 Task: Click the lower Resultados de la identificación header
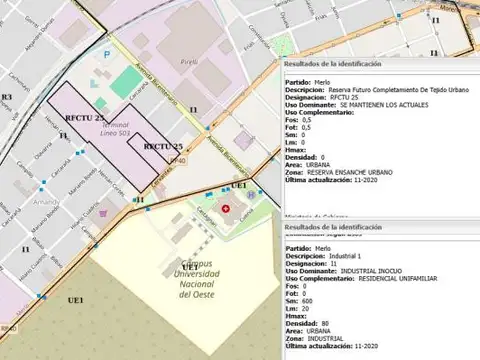pos(333,227)
